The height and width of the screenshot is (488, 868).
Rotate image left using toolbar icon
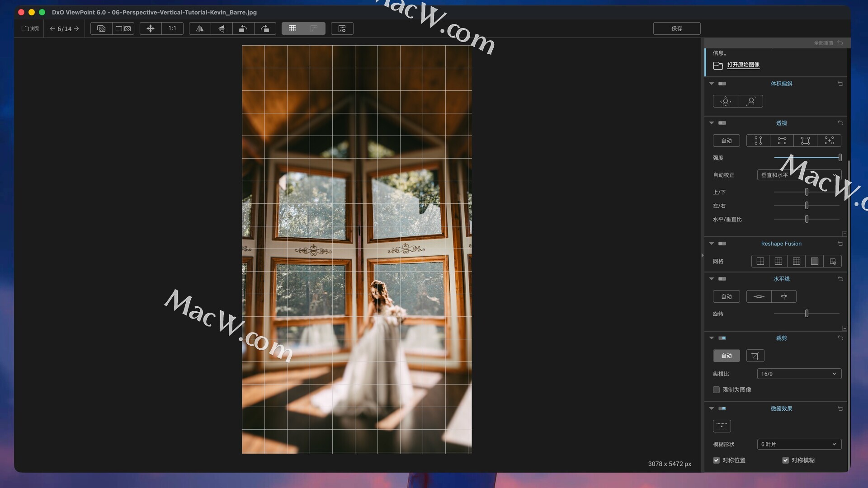(243, 28)
